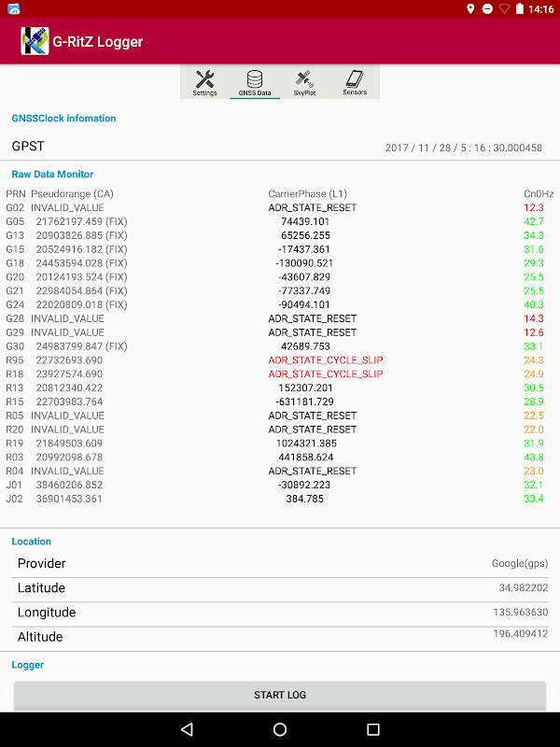Tap the Longitude row label
This screenshot has width=560, height=747.
click(47, 613)
